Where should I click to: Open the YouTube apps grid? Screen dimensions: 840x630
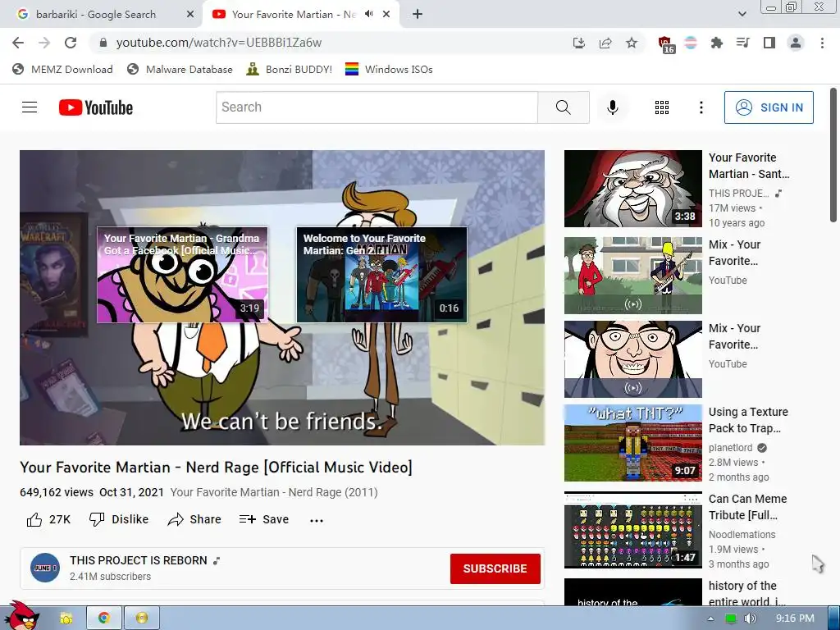point(662,107)
